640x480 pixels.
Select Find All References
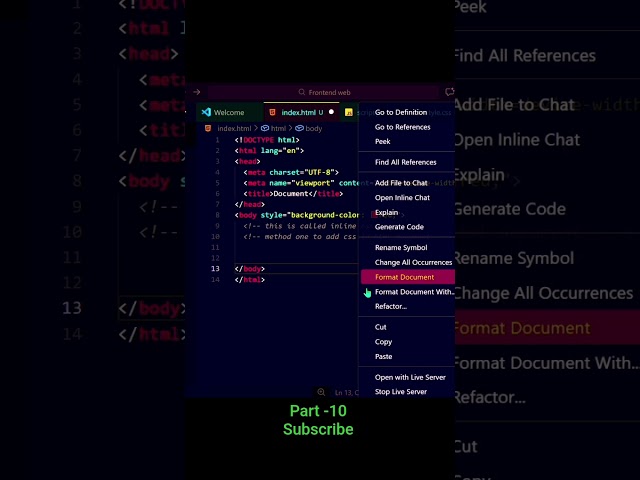point(405,162)
